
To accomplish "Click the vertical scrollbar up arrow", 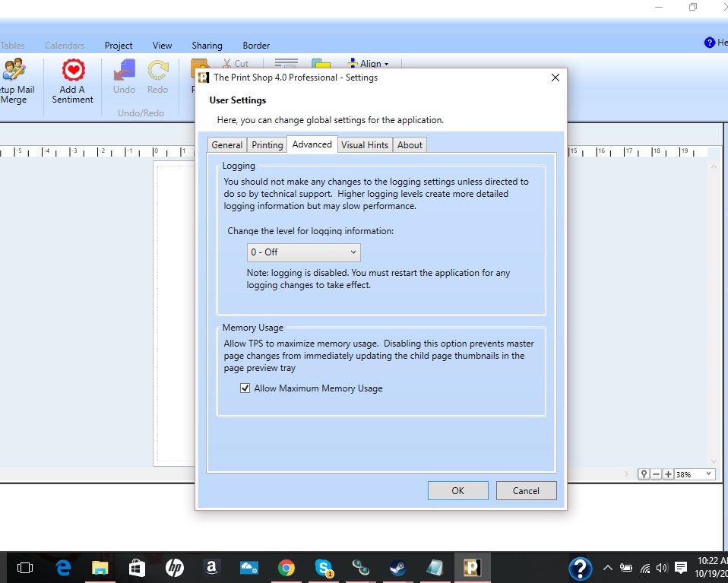I will pyautogui.click(x=714, y=166).
